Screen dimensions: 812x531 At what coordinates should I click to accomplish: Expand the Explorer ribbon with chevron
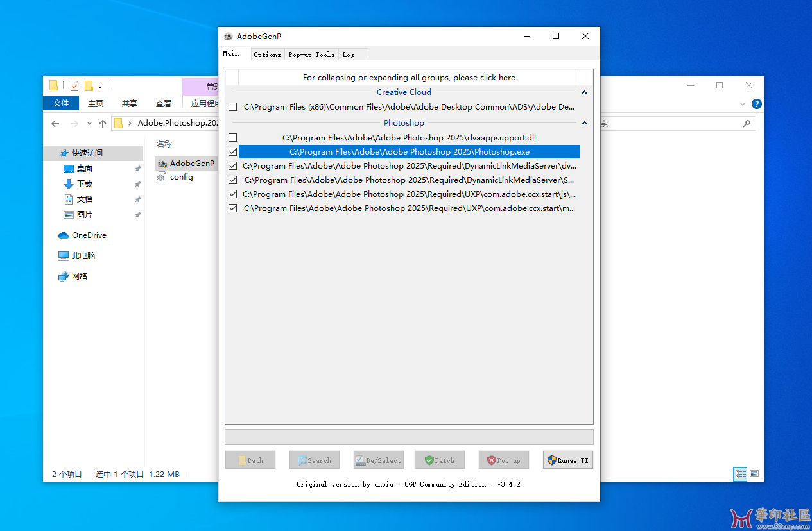(x=743, y=104)
